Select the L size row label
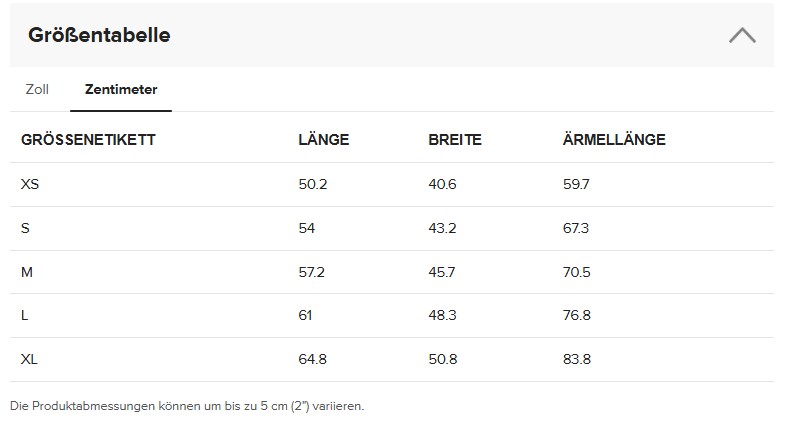Screen dimensions: 791x441 click(x=25, y=315)
